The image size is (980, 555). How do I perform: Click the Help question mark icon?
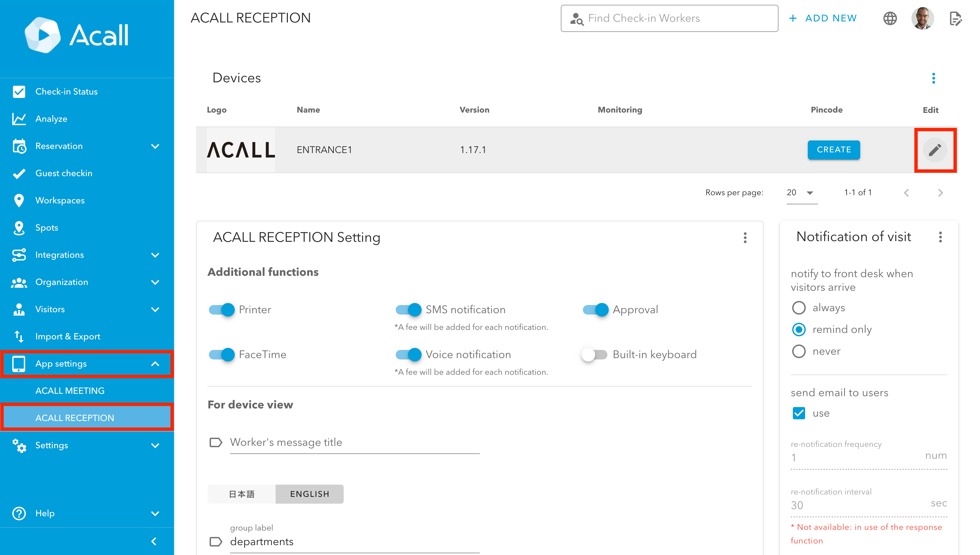(x=19, y=513)
